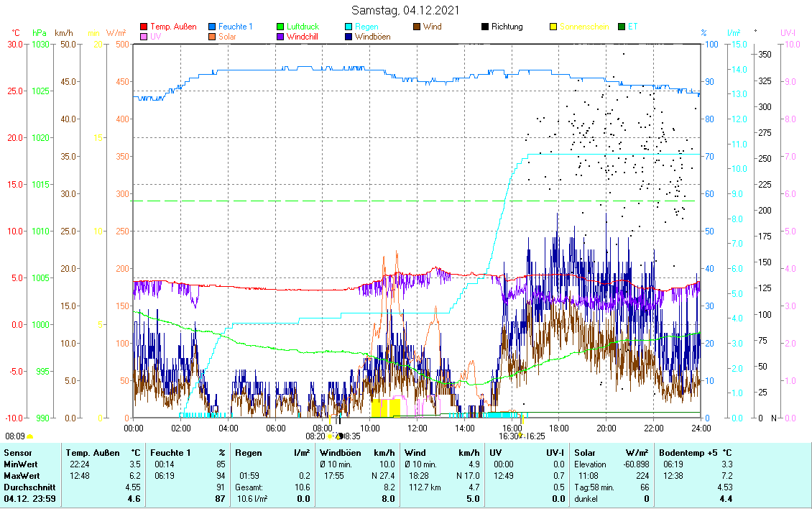Viewport: 812px width, 509px height.
Task: Click the blue Feuchte 1 legend square
Action: click(x=212, y=27)
